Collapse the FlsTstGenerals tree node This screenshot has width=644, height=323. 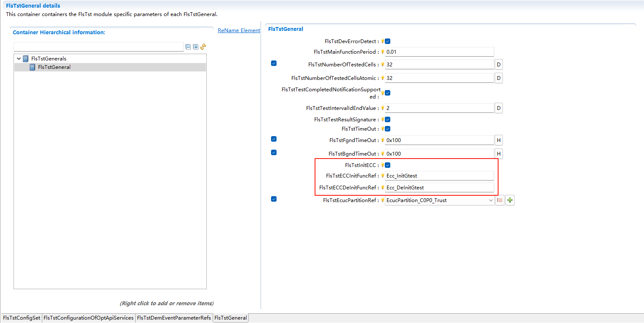(x=19, y=58)
